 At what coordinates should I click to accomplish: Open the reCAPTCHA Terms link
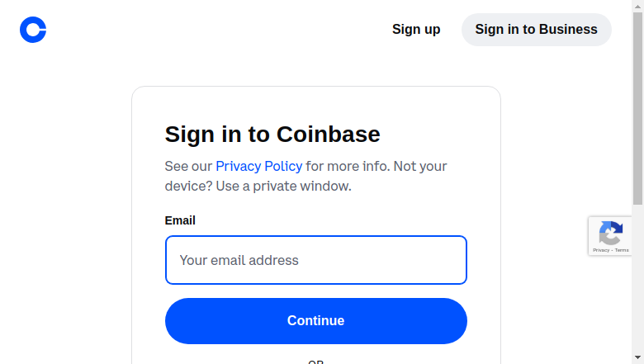622,250
